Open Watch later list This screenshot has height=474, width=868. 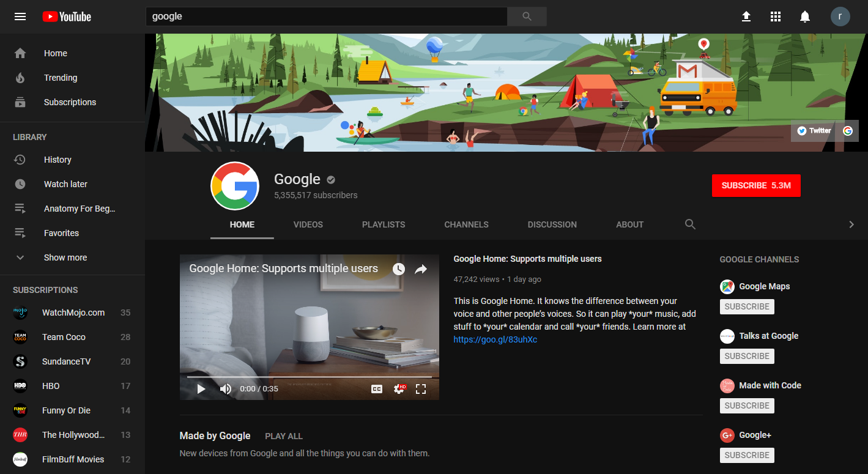coord(72,184)
